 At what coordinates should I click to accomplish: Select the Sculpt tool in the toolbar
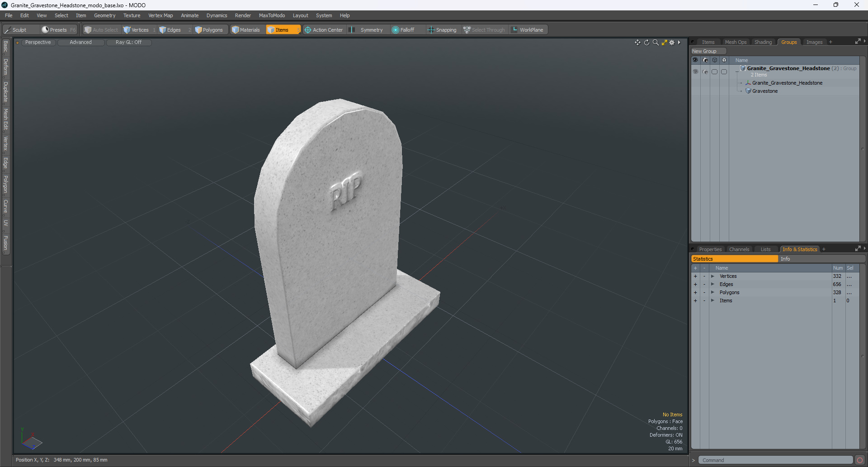pos(20,30)
